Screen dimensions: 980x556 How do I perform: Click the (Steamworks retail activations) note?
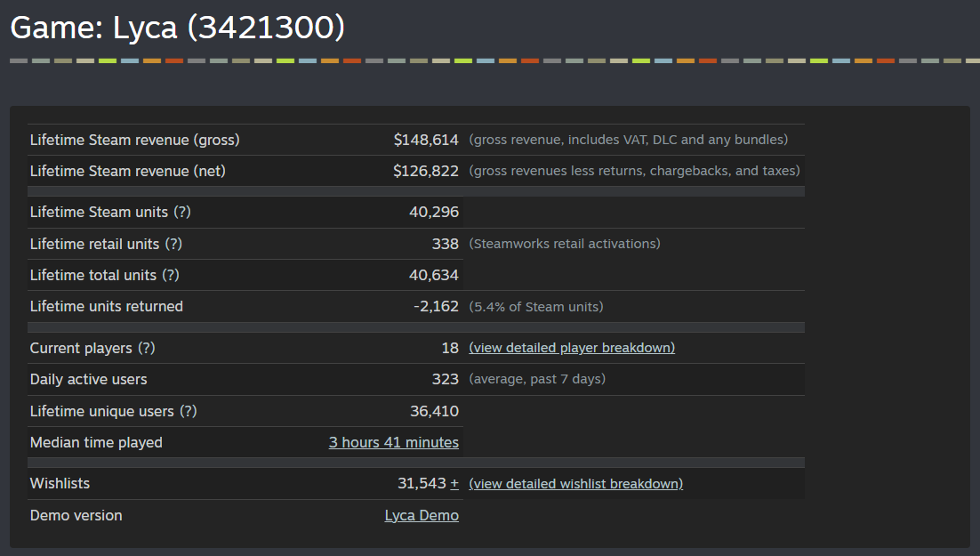coord(565,244)
